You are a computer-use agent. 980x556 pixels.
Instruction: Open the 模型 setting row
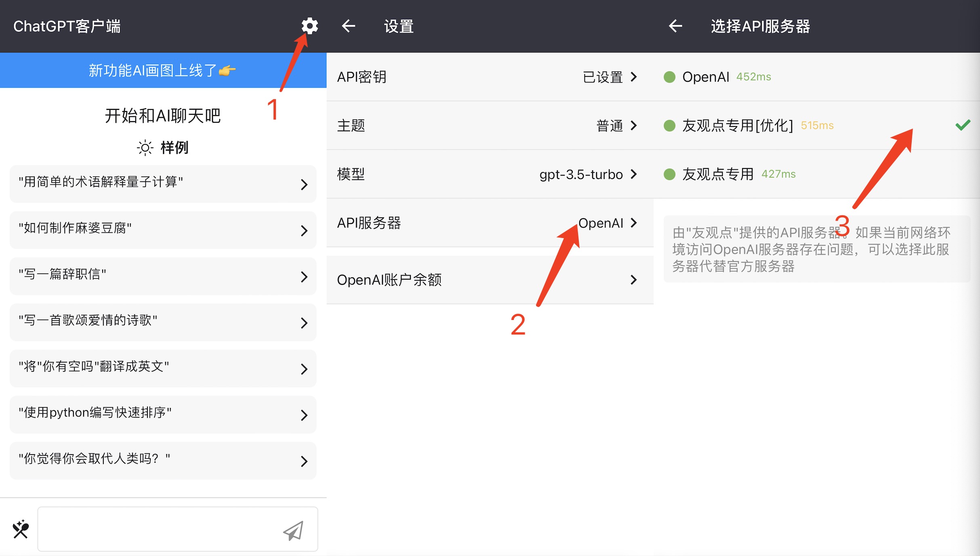click(x=490, y=174)
